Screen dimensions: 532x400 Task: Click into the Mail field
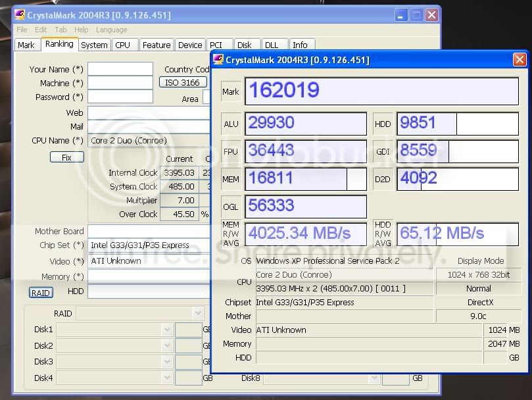149,126
